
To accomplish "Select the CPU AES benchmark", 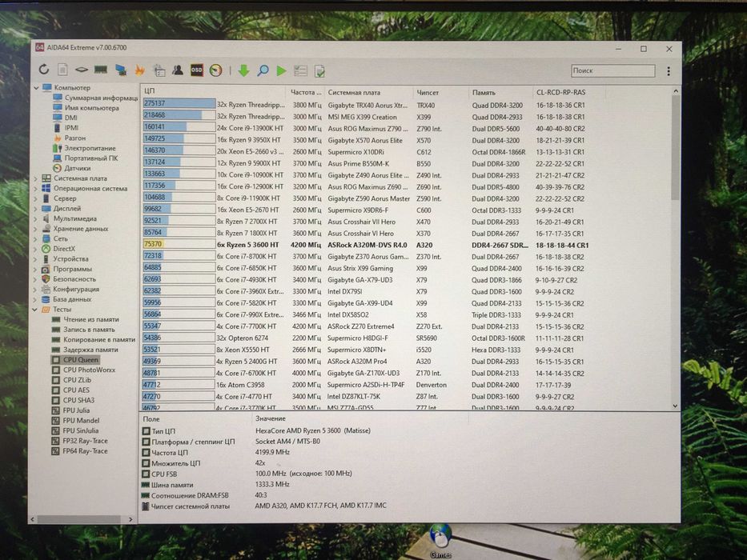I will click(76, 390).
